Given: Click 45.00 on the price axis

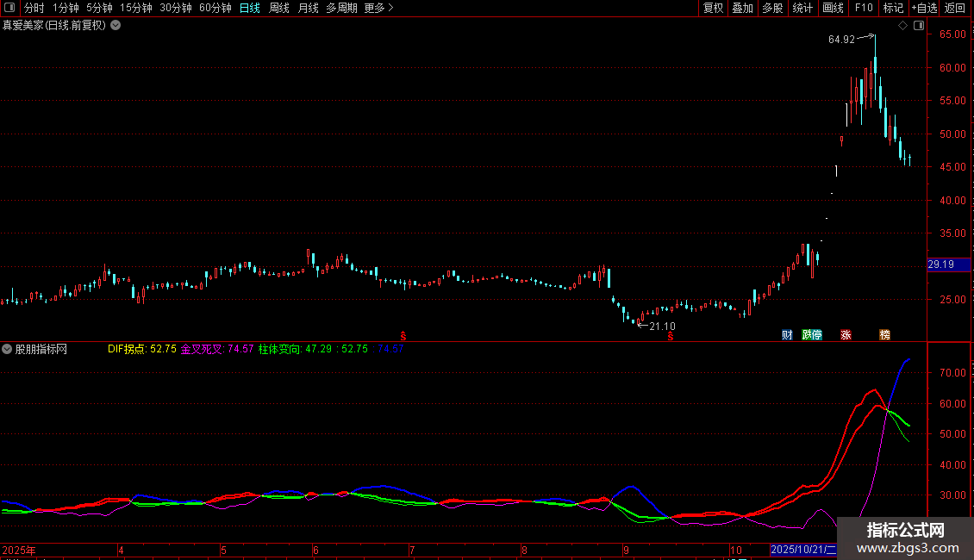Looking at the screenshot, I should click(x=952, y=168).
